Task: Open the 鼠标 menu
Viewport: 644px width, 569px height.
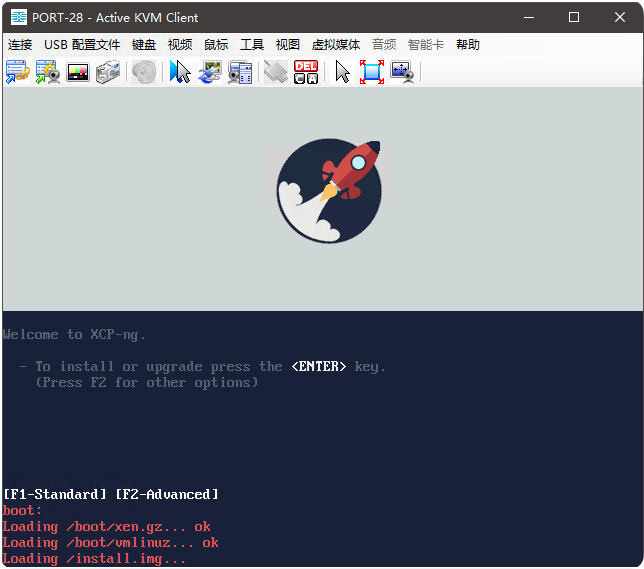Action: coord(216,44)
